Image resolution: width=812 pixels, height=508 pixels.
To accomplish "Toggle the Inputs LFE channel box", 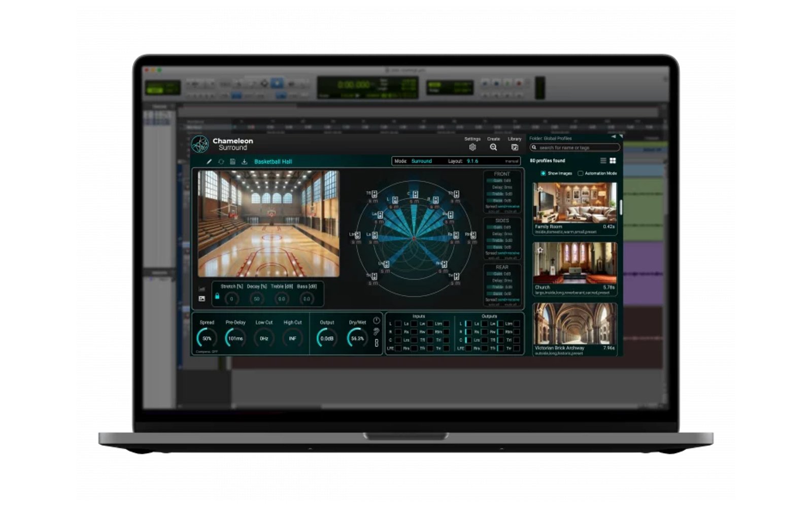I will (398, 348).
